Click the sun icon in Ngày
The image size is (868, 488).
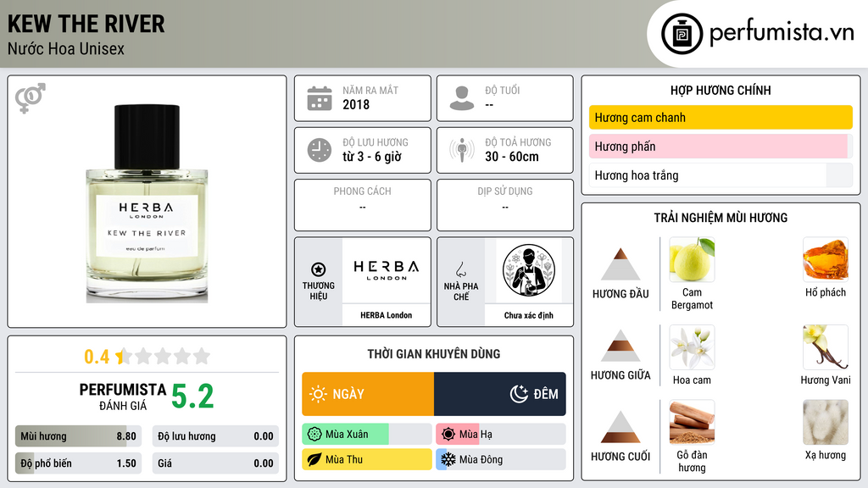[x=318, y=394]
